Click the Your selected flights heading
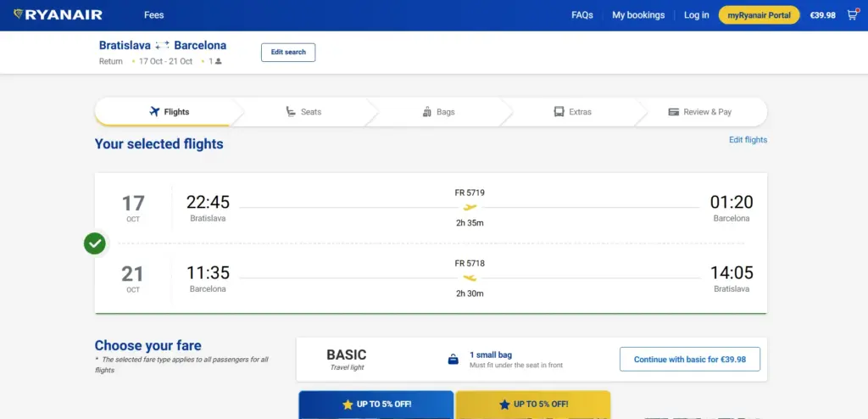Image resolution: width=868 pixels, height=419 pixels. tap(159, 144)
